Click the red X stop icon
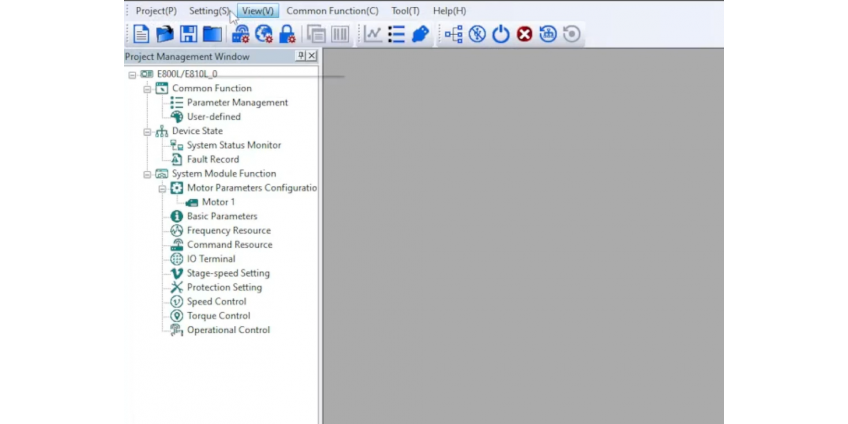Screen dimensions: 848x424 pos(524,34)
